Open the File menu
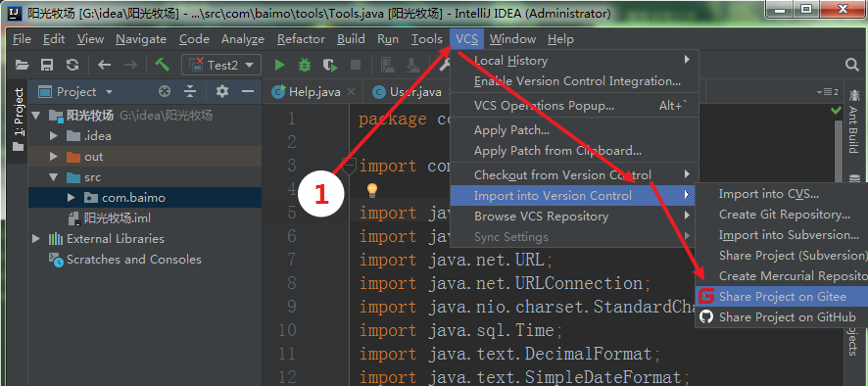The image size is (868, 386). pos(23,39)
